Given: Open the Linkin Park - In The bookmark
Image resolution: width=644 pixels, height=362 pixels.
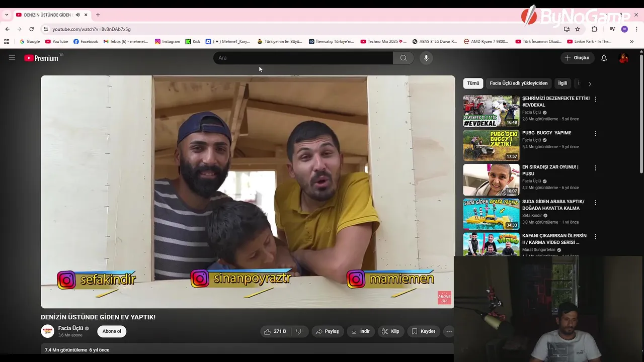Looking at the screenshot, I should point(590,42).
